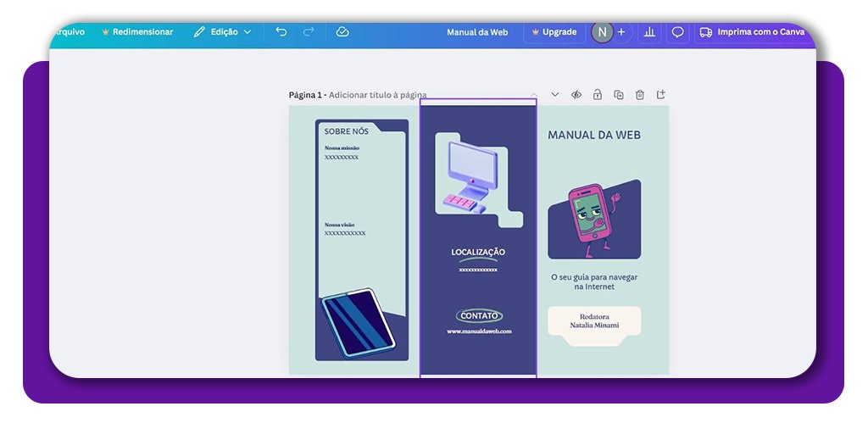Select the Nossa visão text
Screen dimensions: 868x423
click(339, 225)
